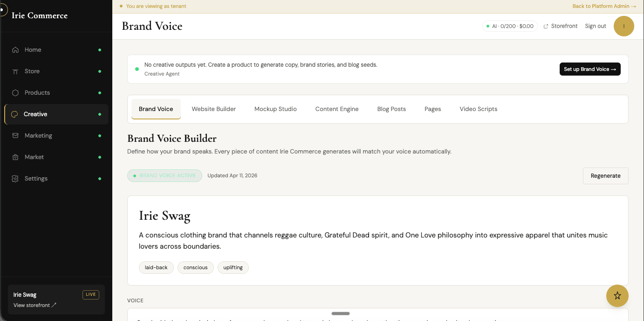Viewport: 644px width, 321px height.
Task: Click the View storefront arrow icon
Action: [54, 305]
